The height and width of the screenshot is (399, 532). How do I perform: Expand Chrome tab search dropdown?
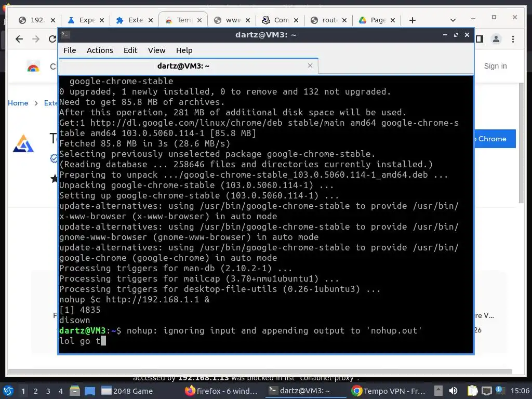pyautogui.click(x=453, y=20)
